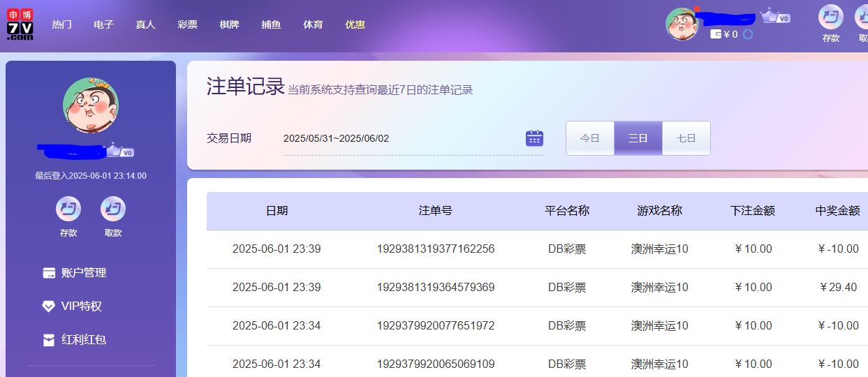Image resolution: width=868 pixels, height=377 pixels.
Task: Click the deposit (存款) icon in header
Action: (x=830, y=17)
